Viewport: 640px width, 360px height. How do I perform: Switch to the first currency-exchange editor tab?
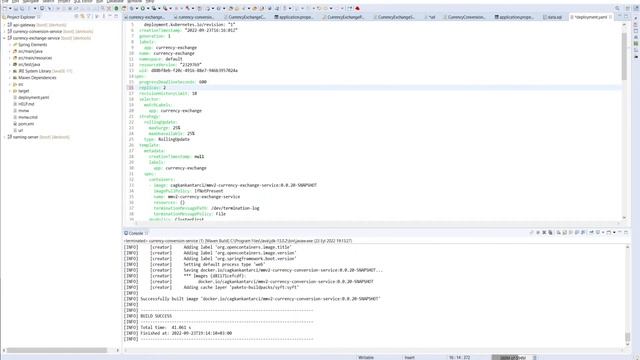tap(146, 17)
